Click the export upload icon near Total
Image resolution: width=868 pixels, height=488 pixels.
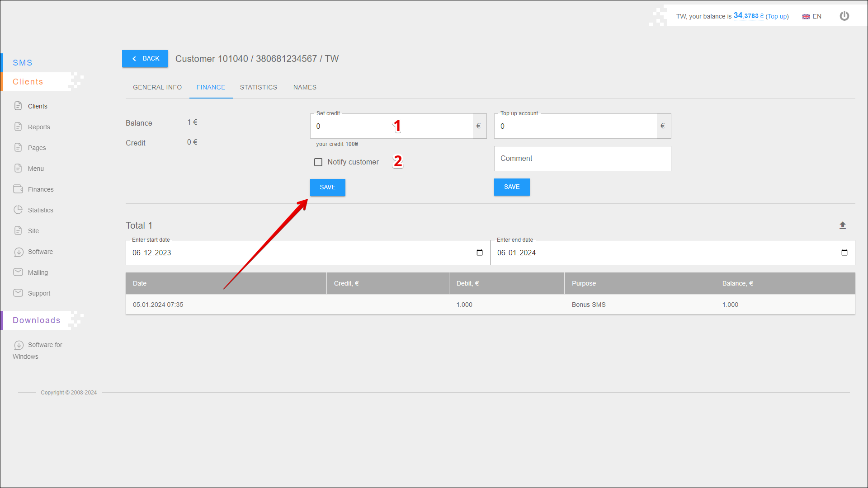pos(843,225)
